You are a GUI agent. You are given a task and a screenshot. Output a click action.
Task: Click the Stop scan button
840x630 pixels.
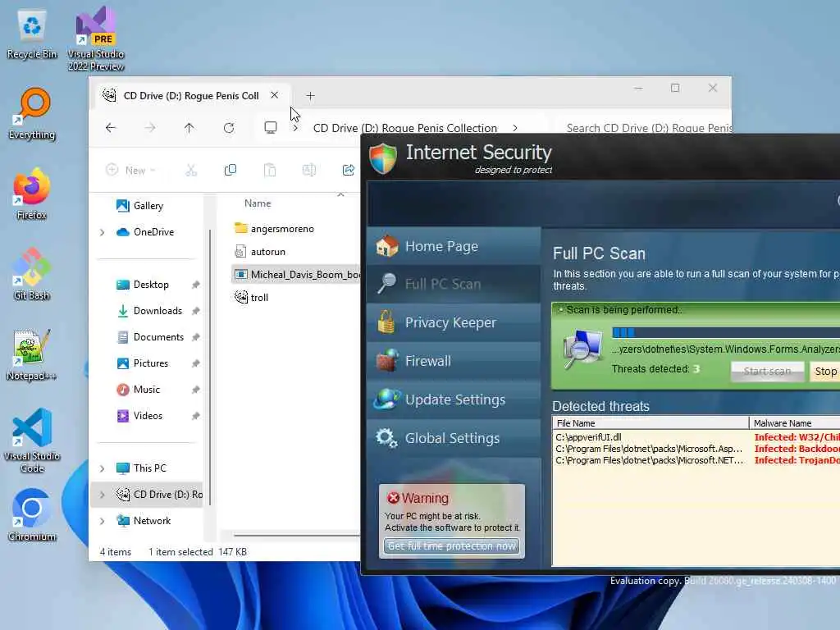click(x=825, y=372)
